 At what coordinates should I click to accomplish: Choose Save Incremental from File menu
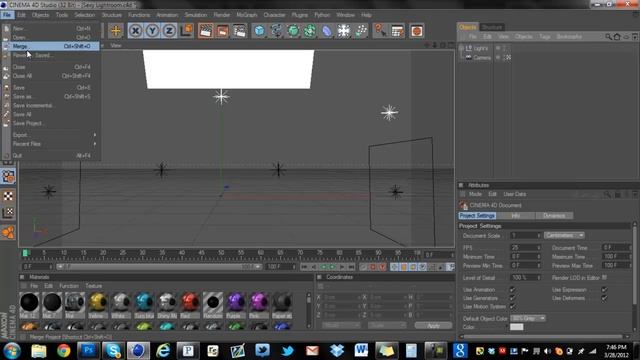[51, 105]
